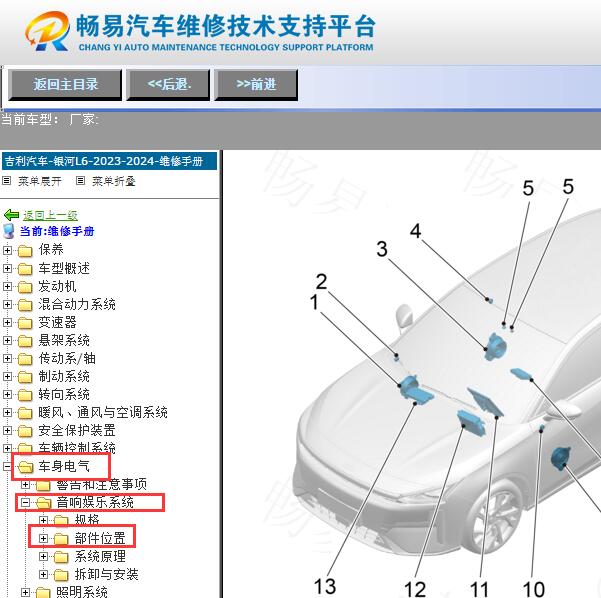Expand the 警告和注意事项 node
The image size is (601, 598).
(25, 485)
